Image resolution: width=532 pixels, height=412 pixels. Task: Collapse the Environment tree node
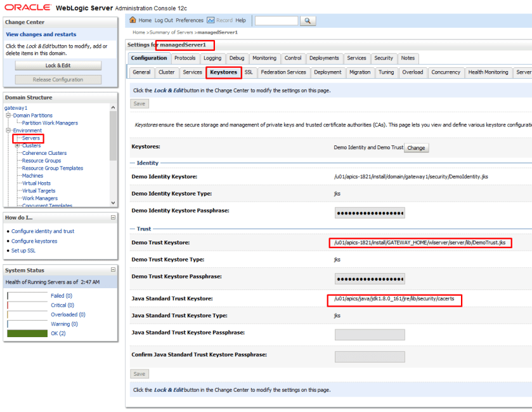tap(7, 130)
